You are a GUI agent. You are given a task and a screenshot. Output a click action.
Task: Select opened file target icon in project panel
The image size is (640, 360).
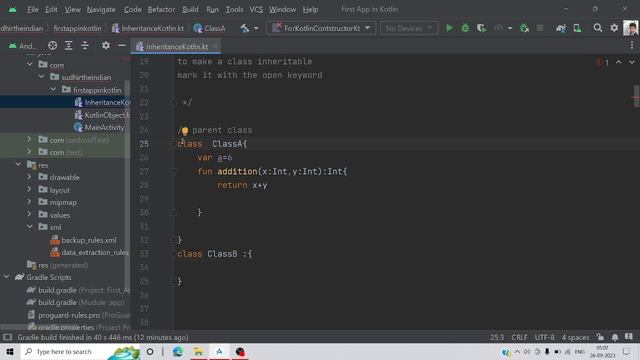click(x=52, y=46)
